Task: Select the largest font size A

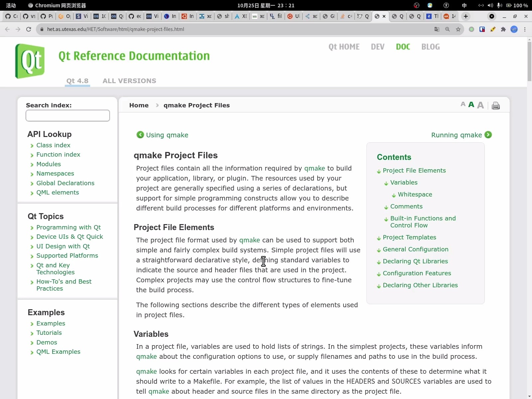Action: point(480,105)
